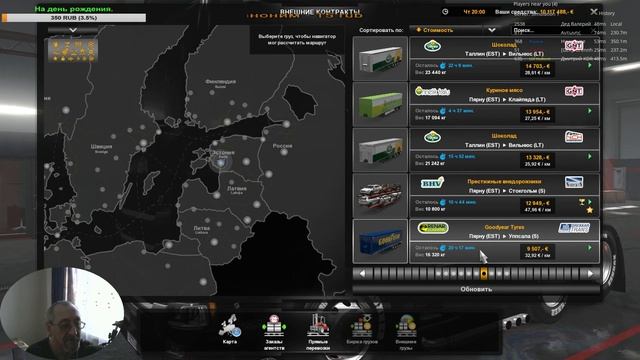This screenshot has width=640, height=360.
Task: Select the blue Goodyear trailer thumbnail
Action: (380, 241)
